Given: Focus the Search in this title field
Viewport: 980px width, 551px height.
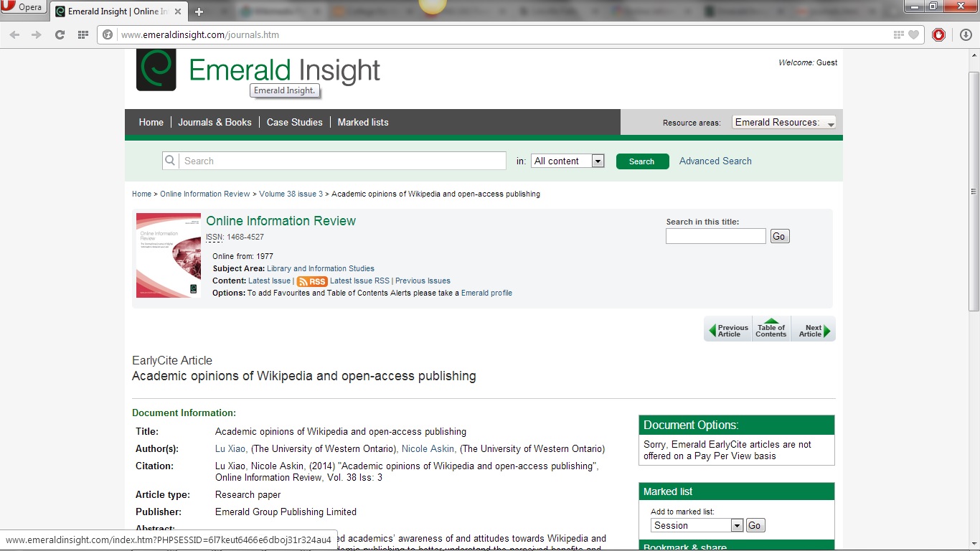Looking at the screenshot, I should tap(716, 236).
